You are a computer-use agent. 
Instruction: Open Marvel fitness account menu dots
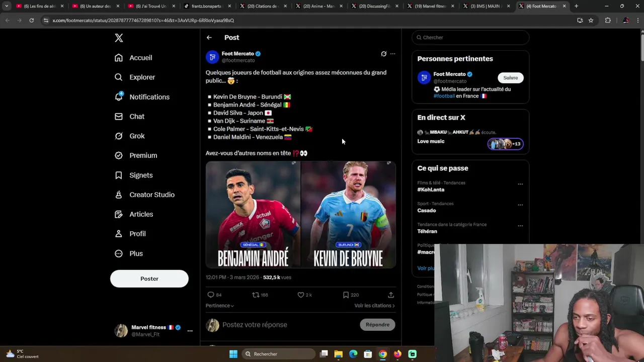pos(190,331)
